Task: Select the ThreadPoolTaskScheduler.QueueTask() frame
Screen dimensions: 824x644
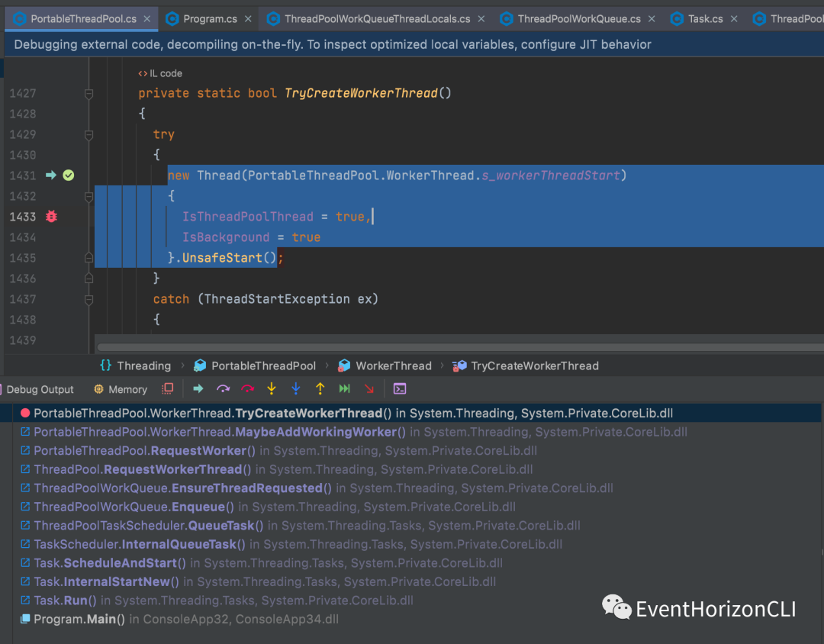Action: pyautogui.click(x=410, y=526)
